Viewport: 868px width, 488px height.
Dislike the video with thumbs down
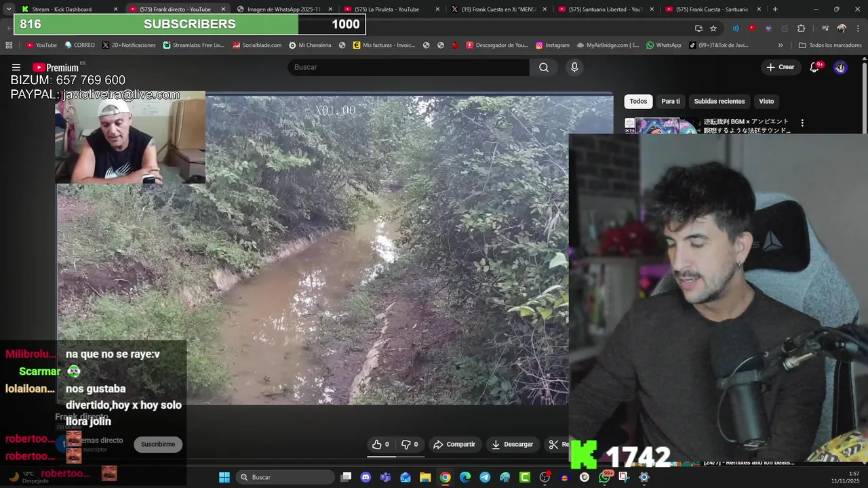(x=410, y=445)
